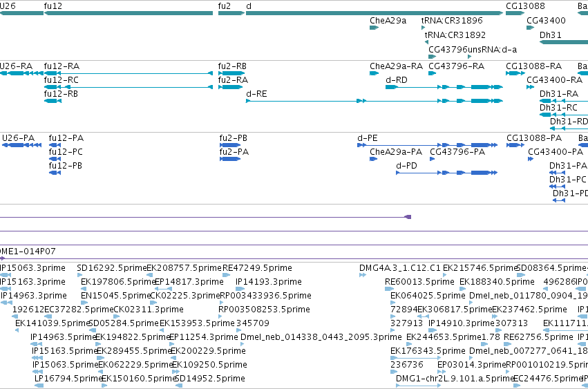The height and width of the screenshot is (389, 588).
Task: Click the d-PD protein label
Action: 406,166
